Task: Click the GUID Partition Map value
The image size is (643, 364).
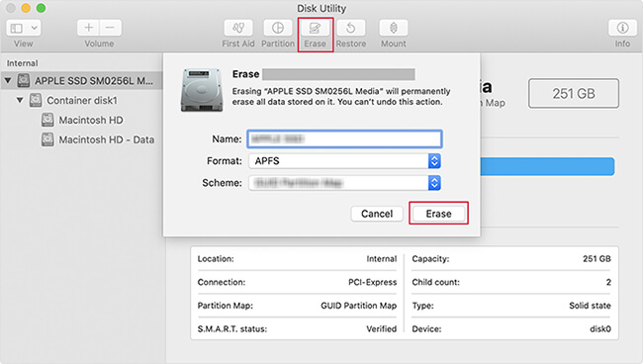Action: tap(359, 306)
